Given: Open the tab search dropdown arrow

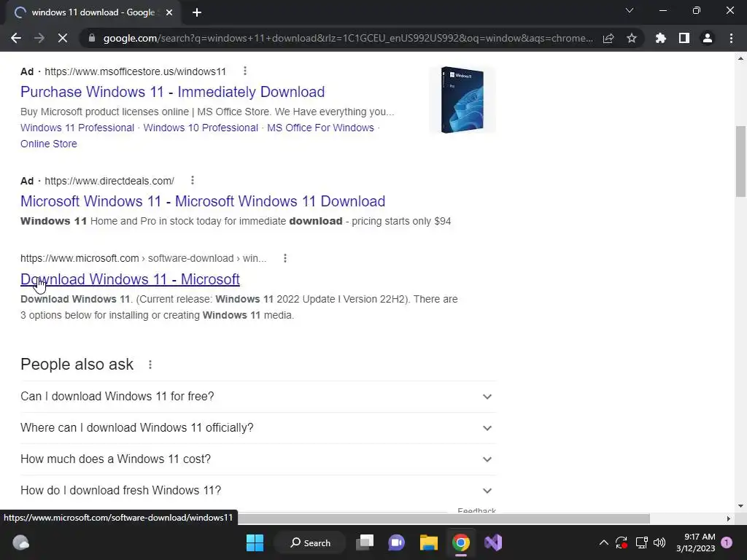Looking at the screenshot, I should pos(630,10).
